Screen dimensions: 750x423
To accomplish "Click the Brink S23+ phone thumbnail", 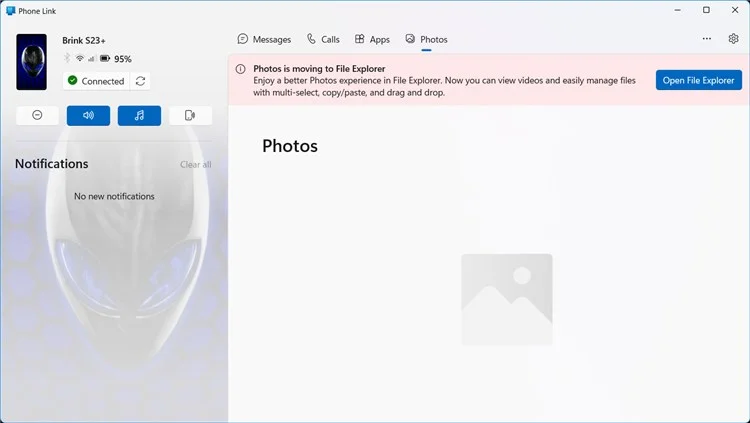I will pyautogui.click(x=32, y=62).
